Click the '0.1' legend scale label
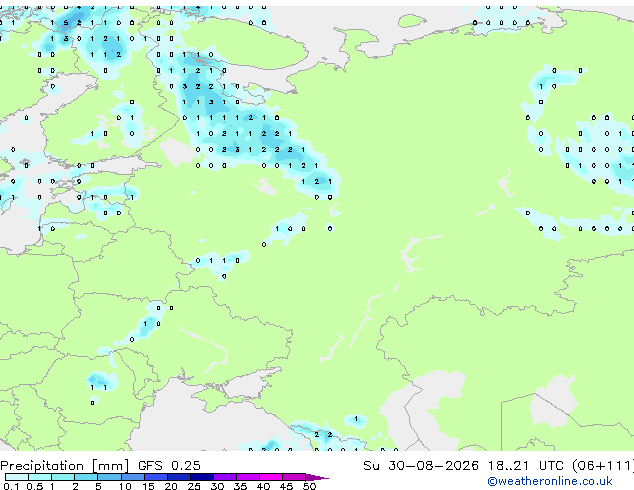This screenshot has height=490, width=634. pyautogui.click(x=11, y=486)
